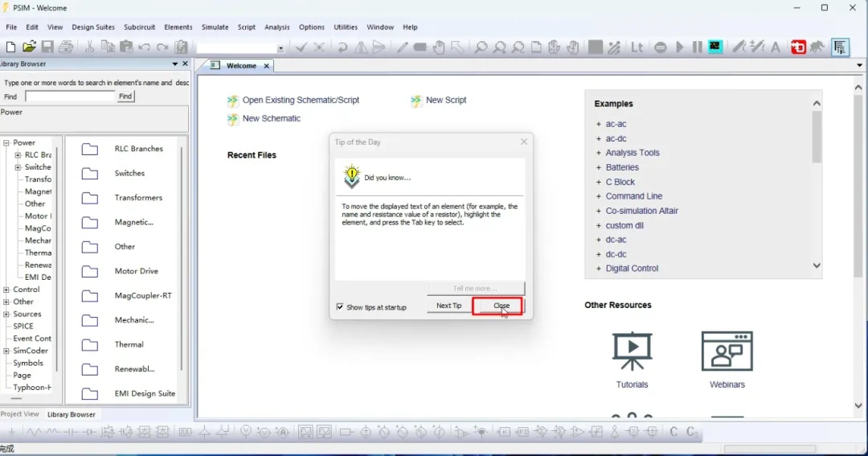Click the Zoom Out magnifier icon
The width and height of the screenshot is (868, 456).
(518, 47)
